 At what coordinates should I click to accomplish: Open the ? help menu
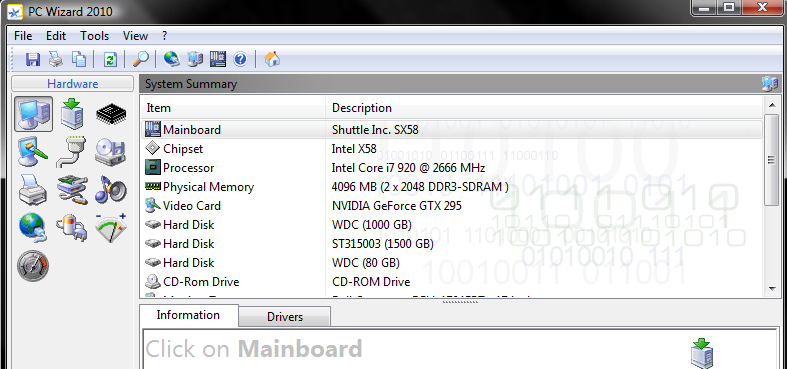(x=165, y=36)
